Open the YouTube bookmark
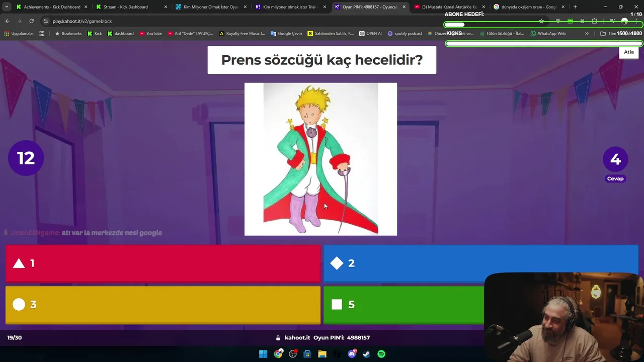 pyautogui.click(x=150, y=34)
